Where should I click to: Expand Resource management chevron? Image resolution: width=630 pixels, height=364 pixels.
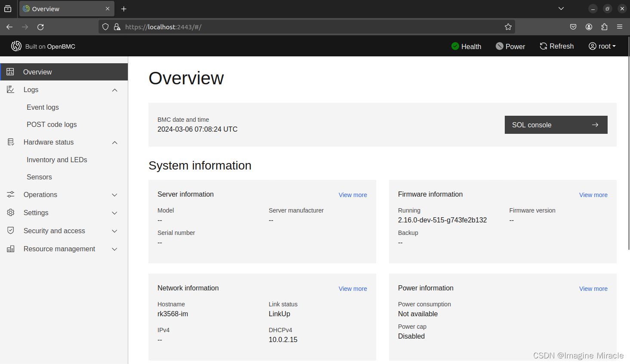click(x=114, y=249)
